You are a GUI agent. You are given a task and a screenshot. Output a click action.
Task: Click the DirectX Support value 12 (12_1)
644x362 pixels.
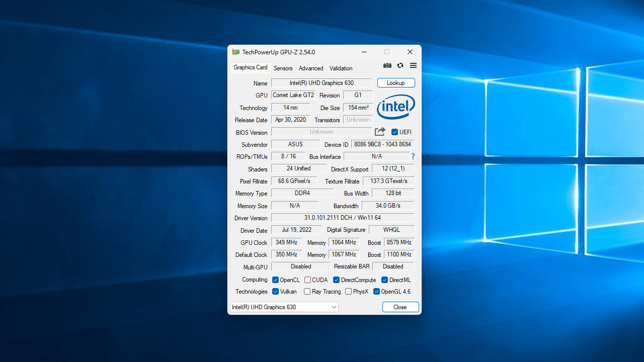pyautogui.click(x=393, y=168)
